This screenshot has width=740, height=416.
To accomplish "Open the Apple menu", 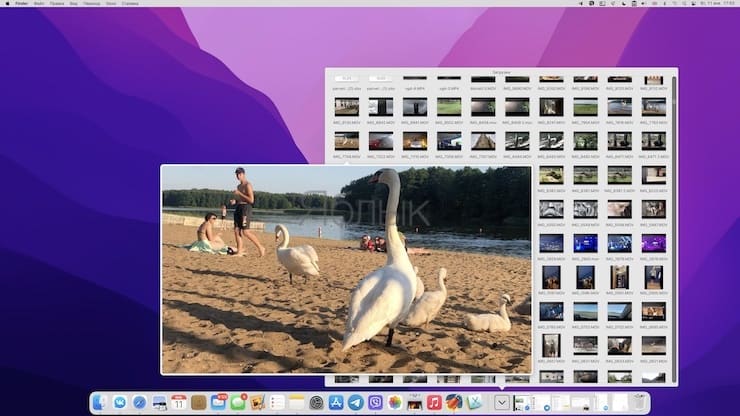I will click(x=7, y=3).
